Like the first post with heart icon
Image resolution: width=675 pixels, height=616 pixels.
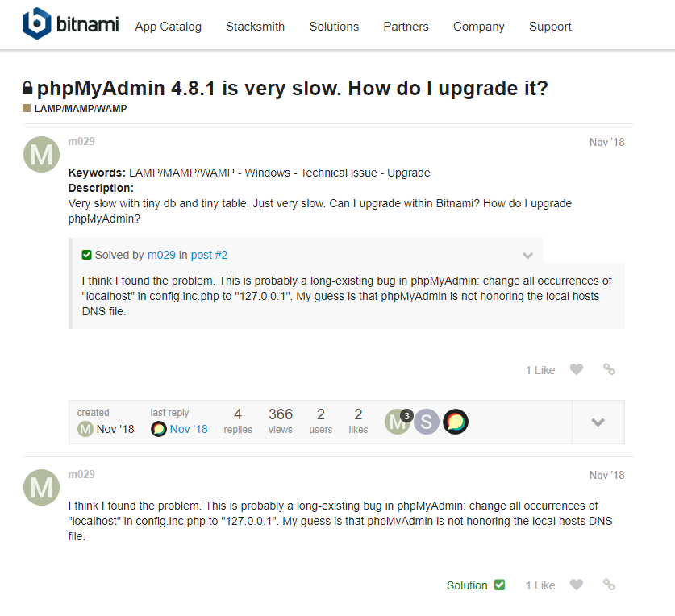pyautogui.click(x=577, y=369)
